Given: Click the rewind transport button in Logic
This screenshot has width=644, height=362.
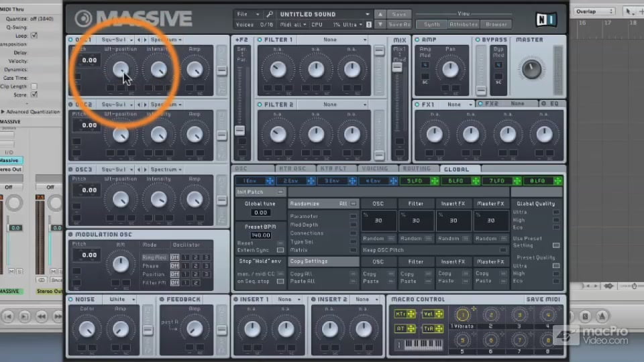Looking at the screenshot, I should click(41, 316).
